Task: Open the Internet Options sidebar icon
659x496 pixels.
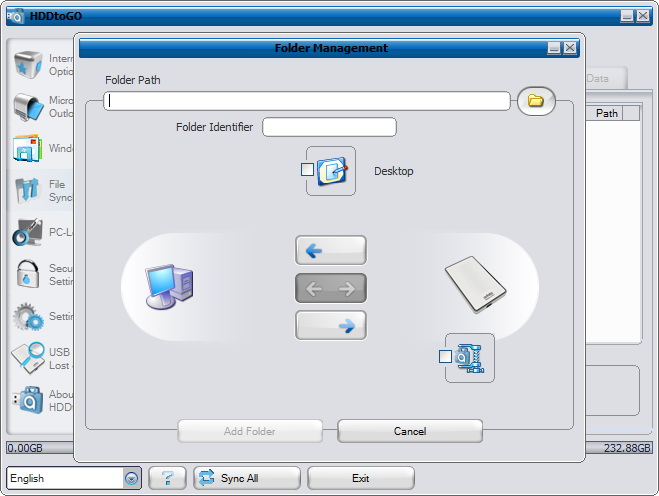Action: [x=28, y=65]
